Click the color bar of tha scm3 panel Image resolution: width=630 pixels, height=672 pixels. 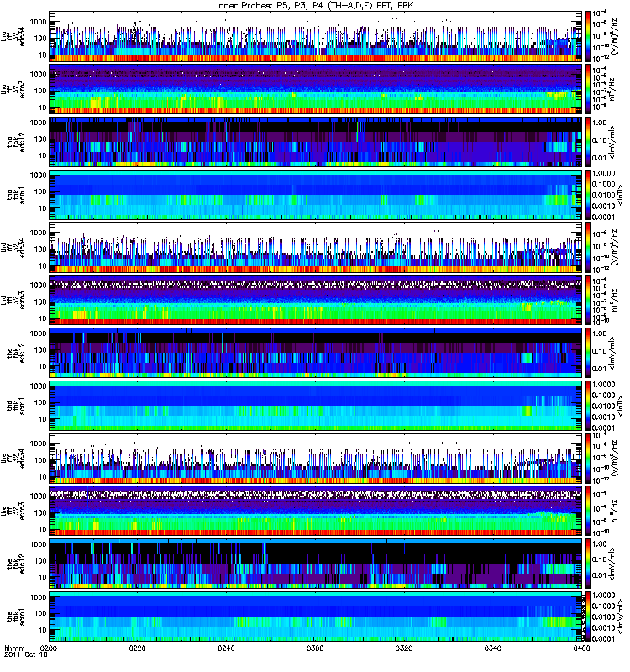(x=589, y=90)
